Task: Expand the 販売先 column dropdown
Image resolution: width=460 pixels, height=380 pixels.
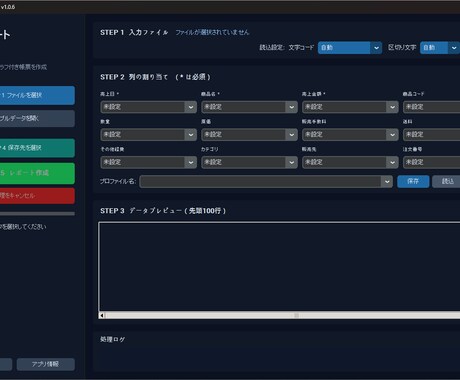Action: [x=350, y=162]
